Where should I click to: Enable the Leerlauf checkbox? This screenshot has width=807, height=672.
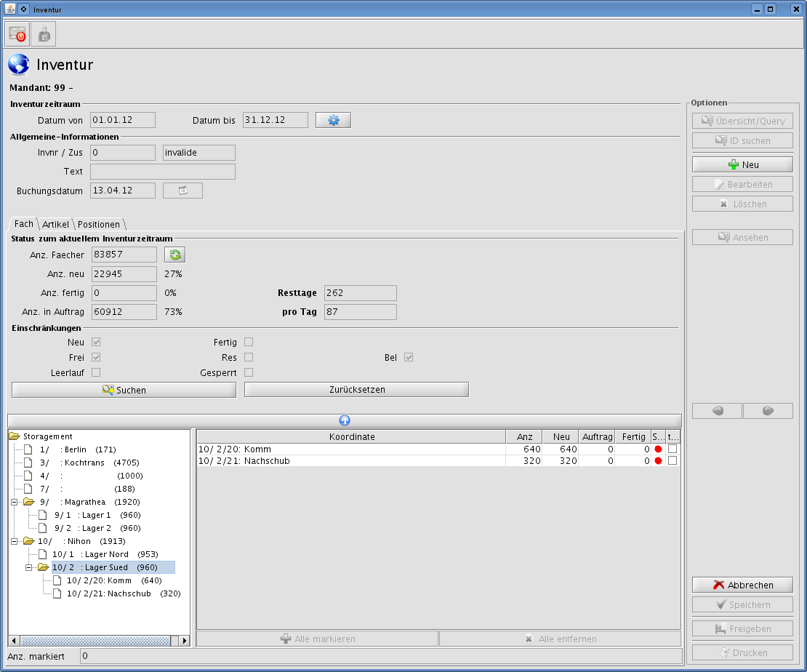pos(96,372)
